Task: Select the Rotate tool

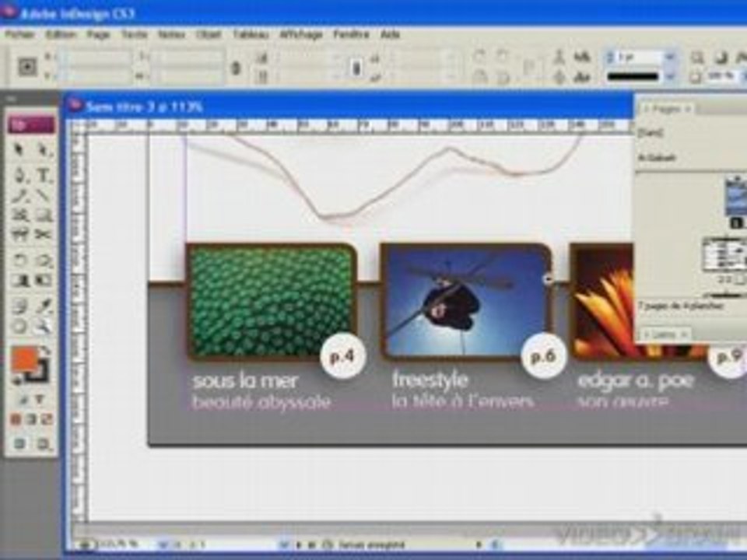Action: (19, 260)
